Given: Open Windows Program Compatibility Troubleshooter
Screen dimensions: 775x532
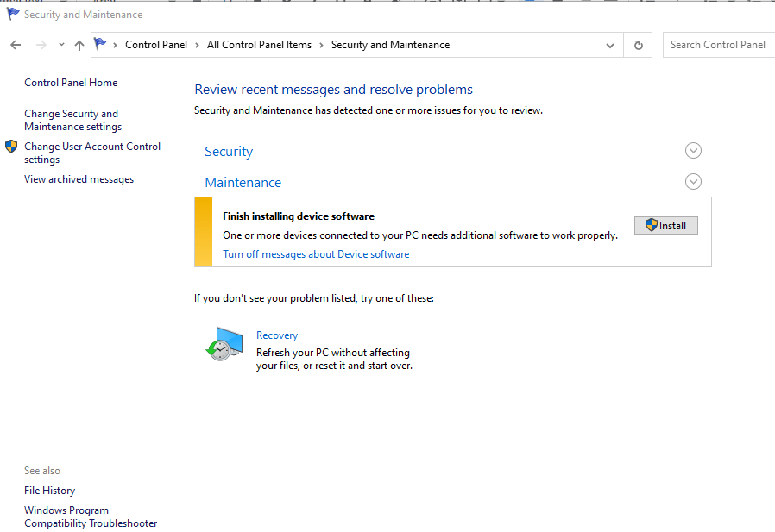Looking at the screenshot, I should coord(91,516).
